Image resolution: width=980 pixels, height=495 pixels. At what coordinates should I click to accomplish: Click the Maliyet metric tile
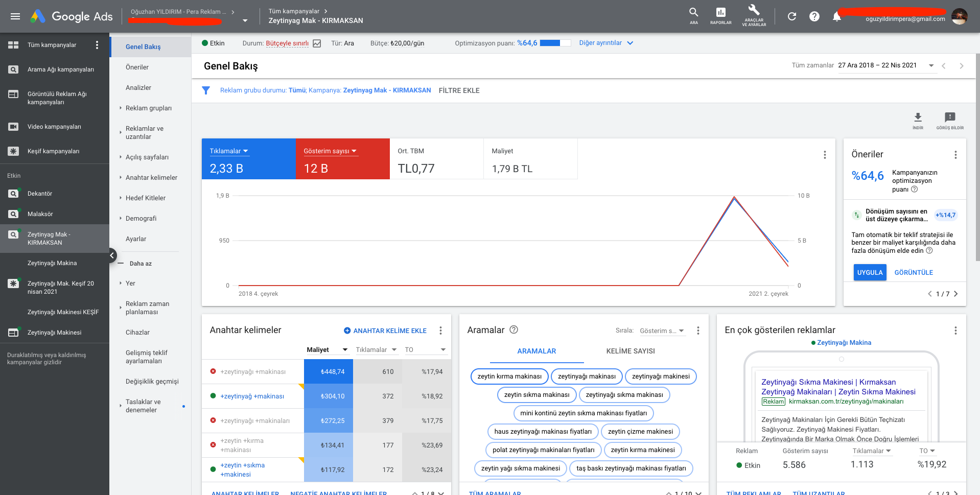tap(530, 159)
